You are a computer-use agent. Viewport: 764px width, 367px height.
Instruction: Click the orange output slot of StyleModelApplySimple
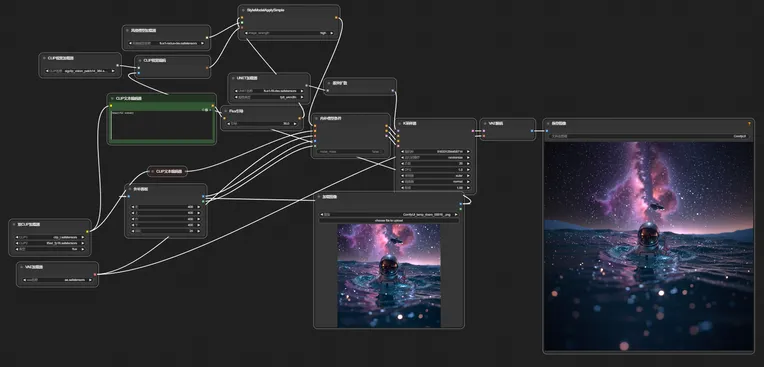[x=336, y=18]
